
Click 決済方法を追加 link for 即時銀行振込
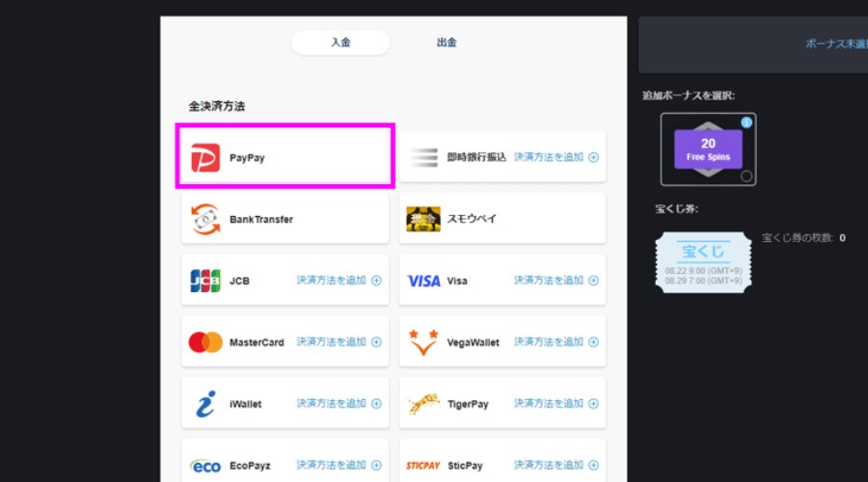(x=549, y=157)
